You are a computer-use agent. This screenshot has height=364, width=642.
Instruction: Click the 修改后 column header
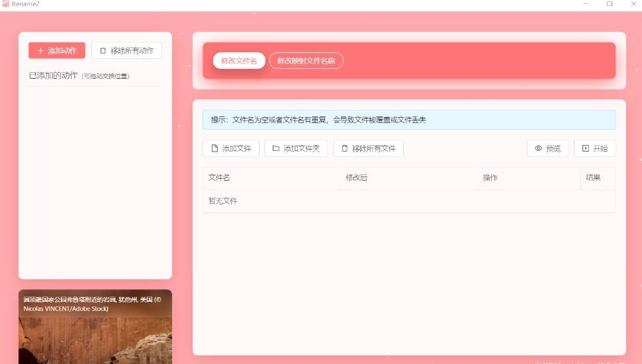tap(409, 178)
